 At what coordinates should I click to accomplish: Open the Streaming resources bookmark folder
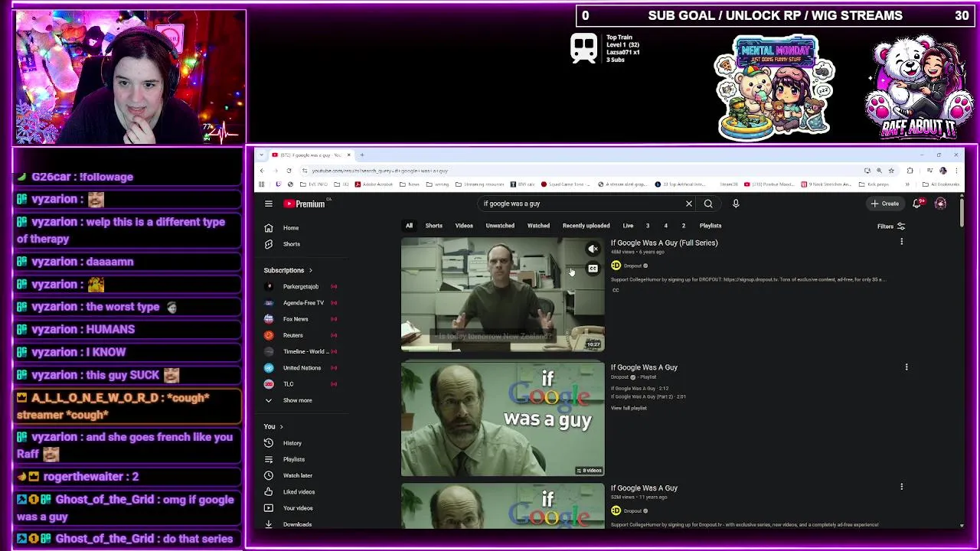point(479,184)
